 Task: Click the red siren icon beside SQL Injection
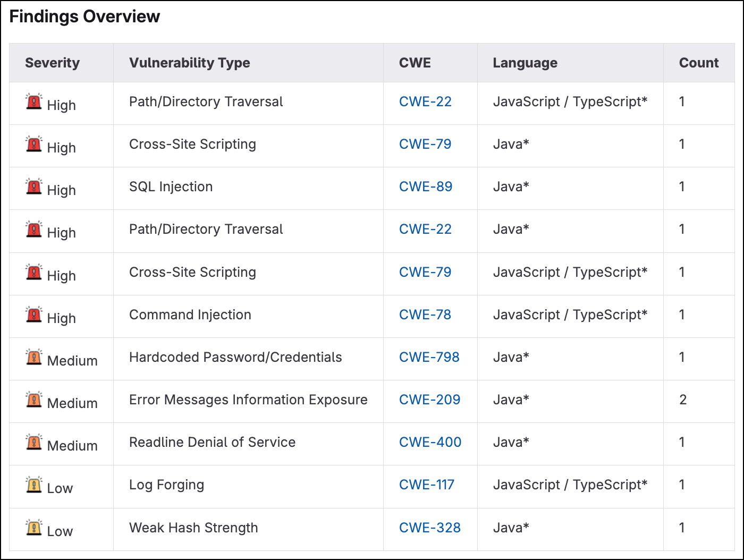34,187
